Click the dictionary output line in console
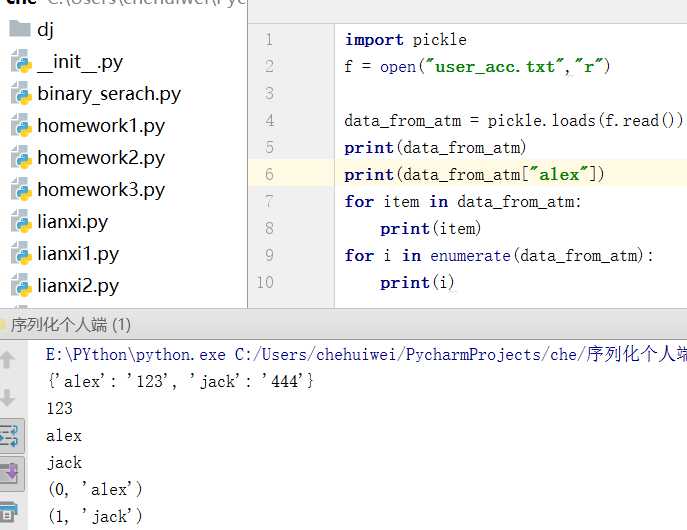687x530 pixels. [181, 381]
